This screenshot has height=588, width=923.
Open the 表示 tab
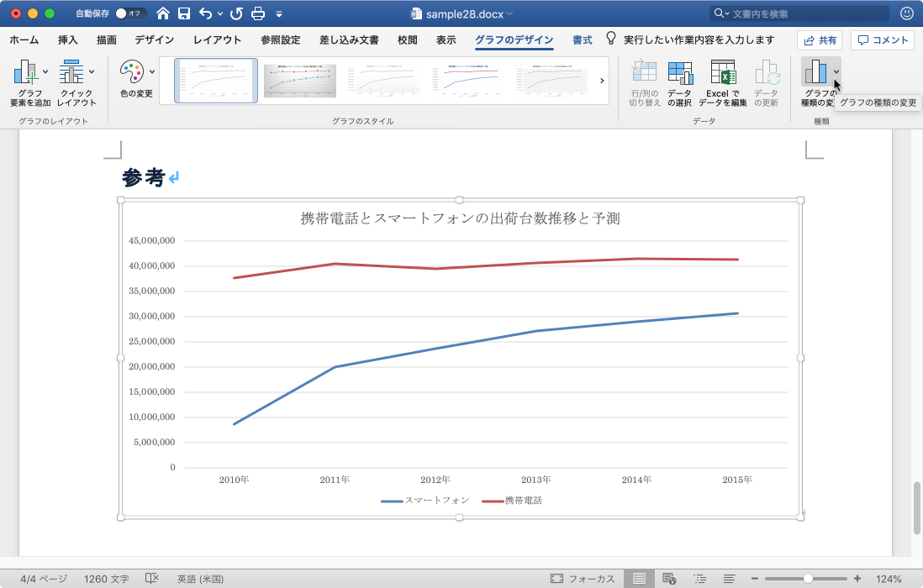pos(446,40)
